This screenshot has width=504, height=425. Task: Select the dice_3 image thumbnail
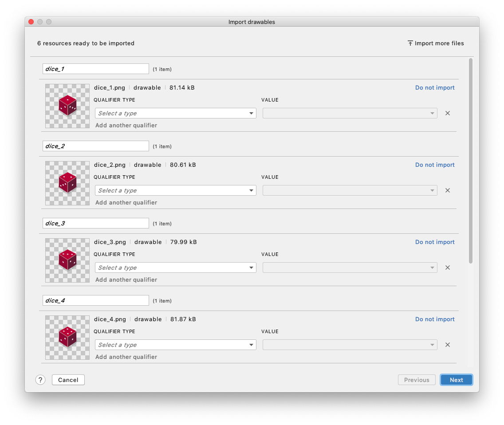click(67, 260)
